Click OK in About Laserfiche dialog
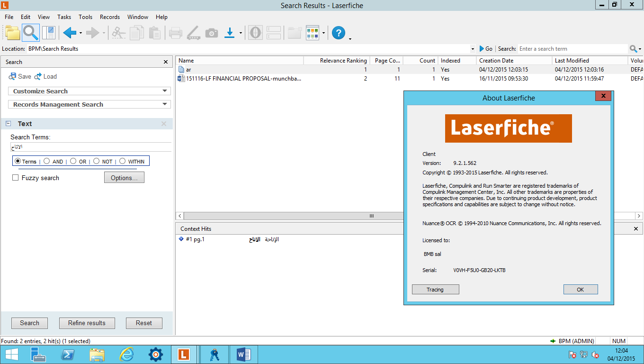 [x=581, y=289]
